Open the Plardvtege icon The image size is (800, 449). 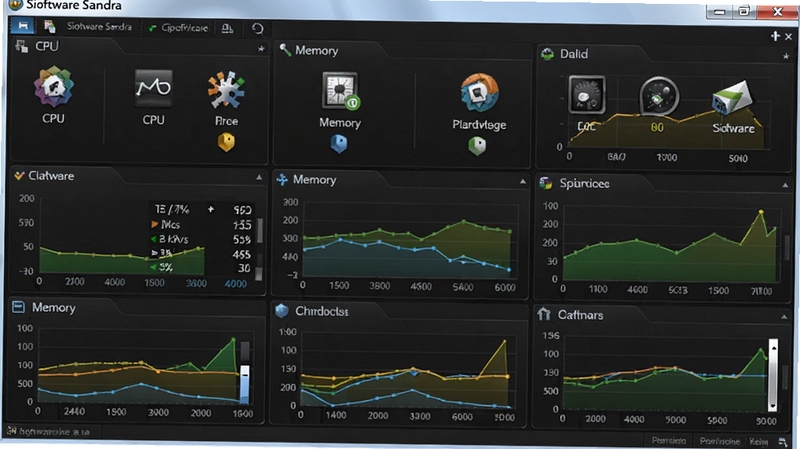pyautogui.click(x=479, y=93)
